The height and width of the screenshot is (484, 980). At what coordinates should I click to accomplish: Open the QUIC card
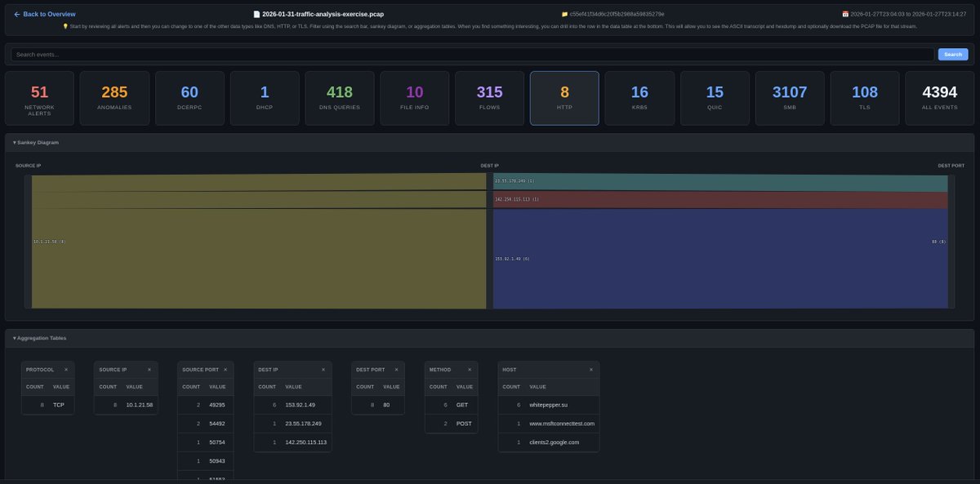tap(715, 98)
